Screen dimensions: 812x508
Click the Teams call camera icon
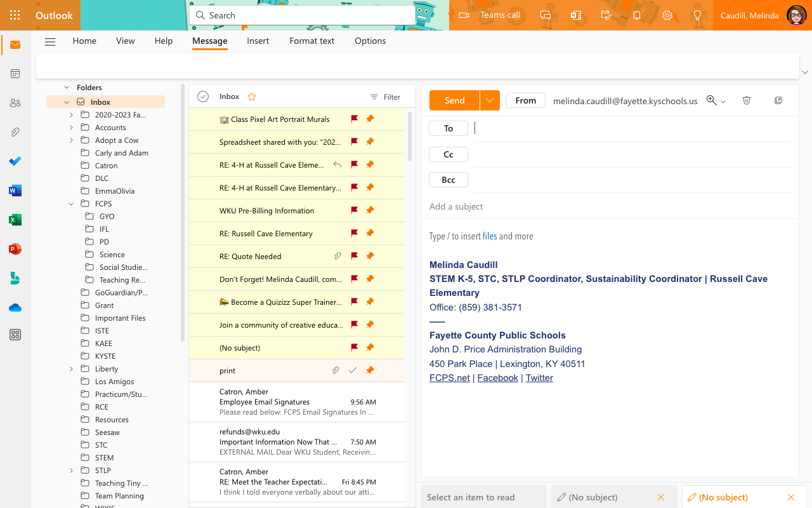click(x=464, y=15)
